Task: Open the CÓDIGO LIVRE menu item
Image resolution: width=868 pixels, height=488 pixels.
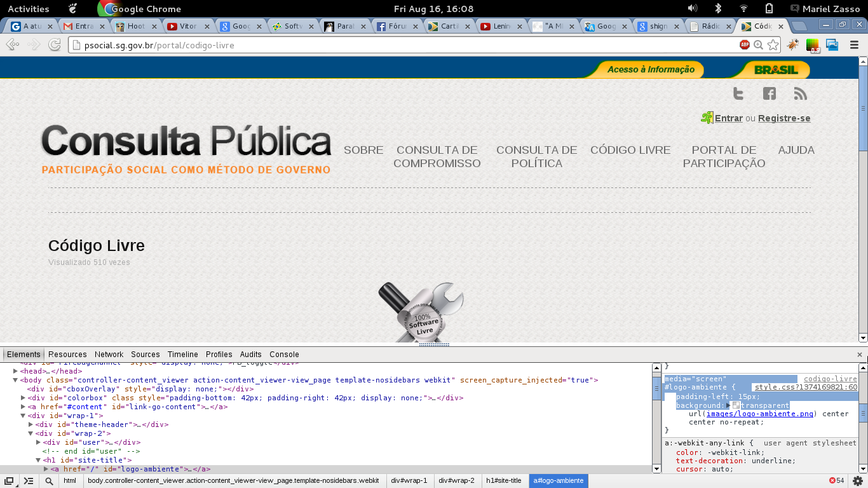Action: click(x=630, y=150)
